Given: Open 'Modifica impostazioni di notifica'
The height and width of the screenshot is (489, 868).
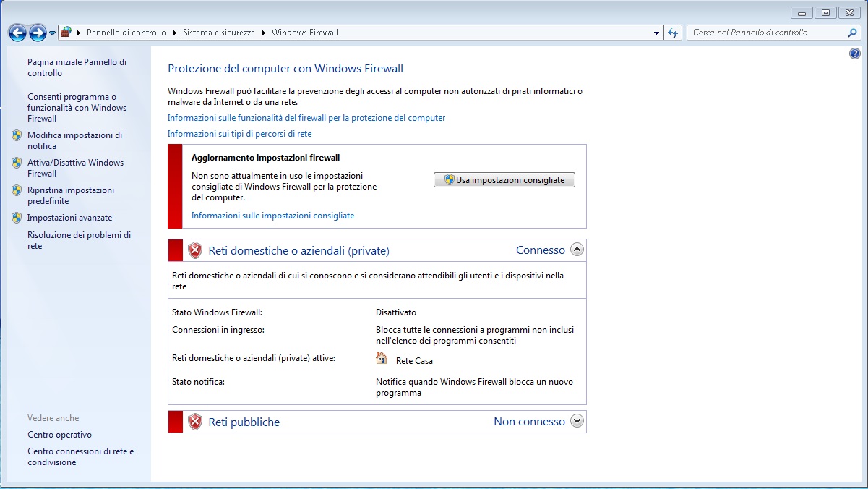Looking at the screenshot, I should [75, 140].
